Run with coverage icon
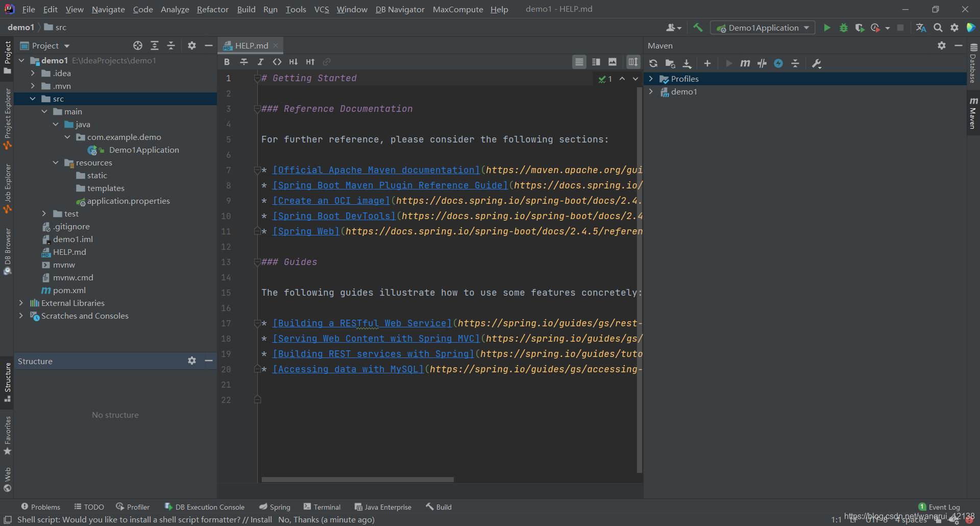This screenshot has height=526, width=980. pos(860,28)
